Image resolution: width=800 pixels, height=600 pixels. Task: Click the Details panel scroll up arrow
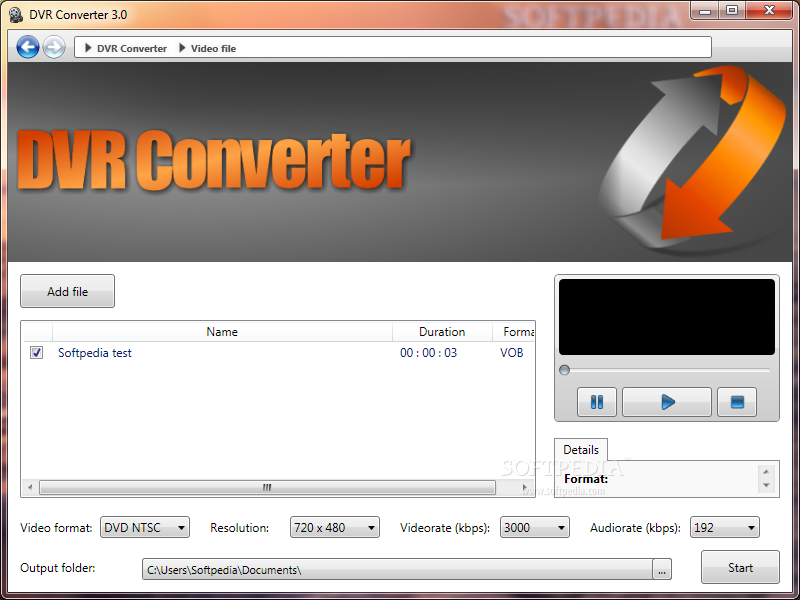pyautogui.click(x=766, y=471)
